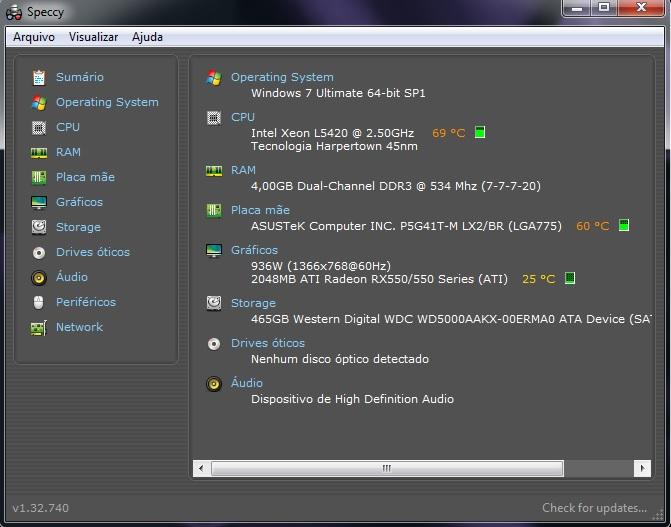Open the Ajuda menu

(147, 37)
